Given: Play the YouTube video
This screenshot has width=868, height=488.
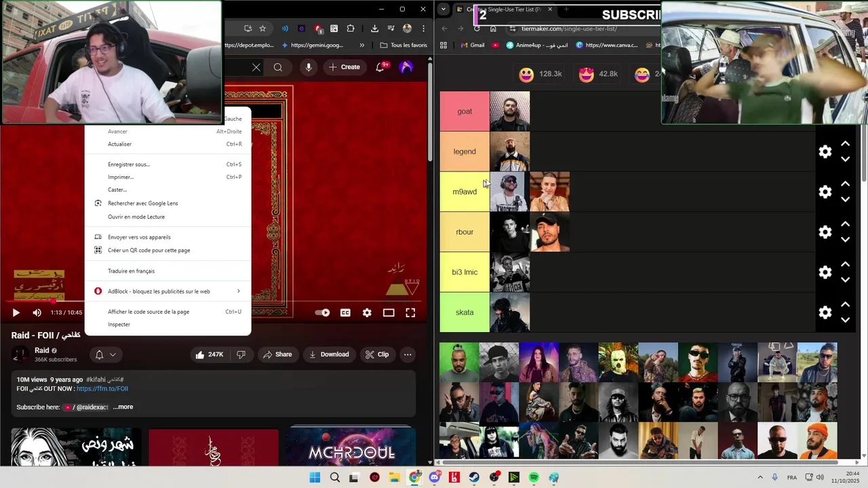Looking at the screenshot, I should coord(16,312).
